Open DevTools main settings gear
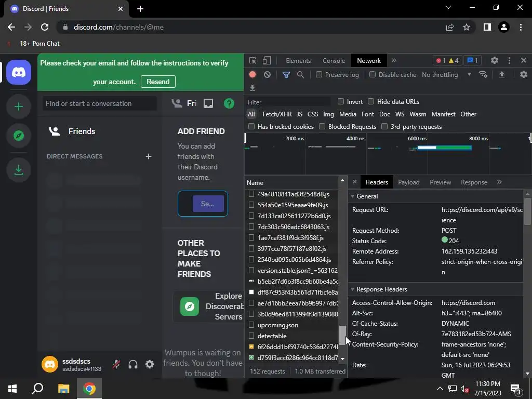Image resolution: width=532 pixels, height=399 pixels. coord(495,60)
